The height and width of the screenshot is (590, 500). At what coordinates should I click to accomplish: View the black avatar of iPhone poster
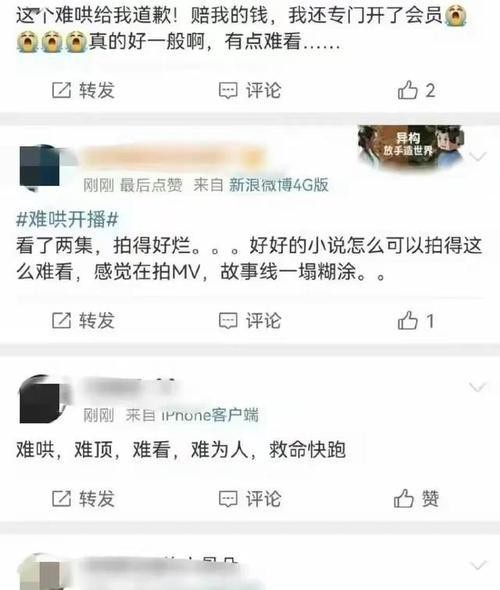[x=43, y=400]
